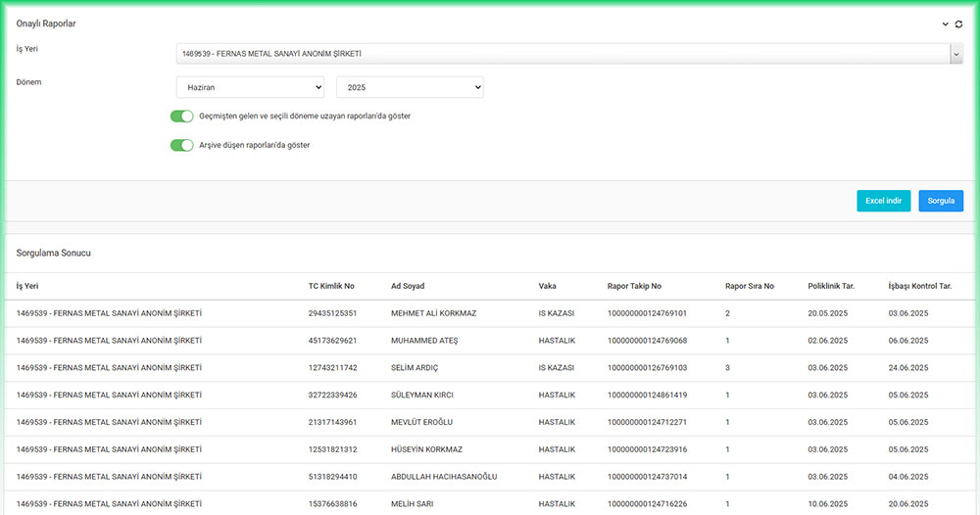980x515 pixels.
Task: Click the İşbaşı Kontrol Tar. column header
Action: [919, 286]
